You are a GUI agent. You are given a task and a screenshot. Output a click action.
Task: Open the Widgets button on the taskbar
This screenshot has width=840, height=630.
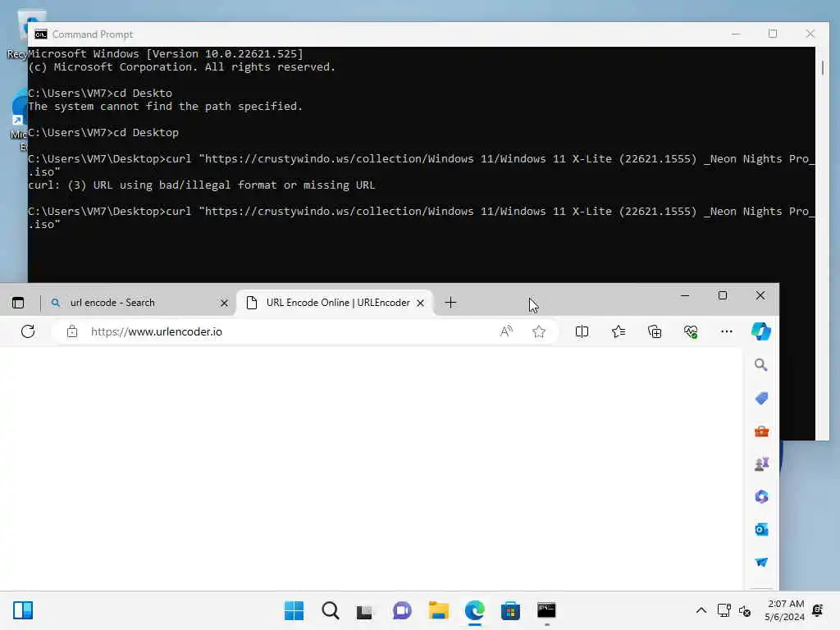23,610
